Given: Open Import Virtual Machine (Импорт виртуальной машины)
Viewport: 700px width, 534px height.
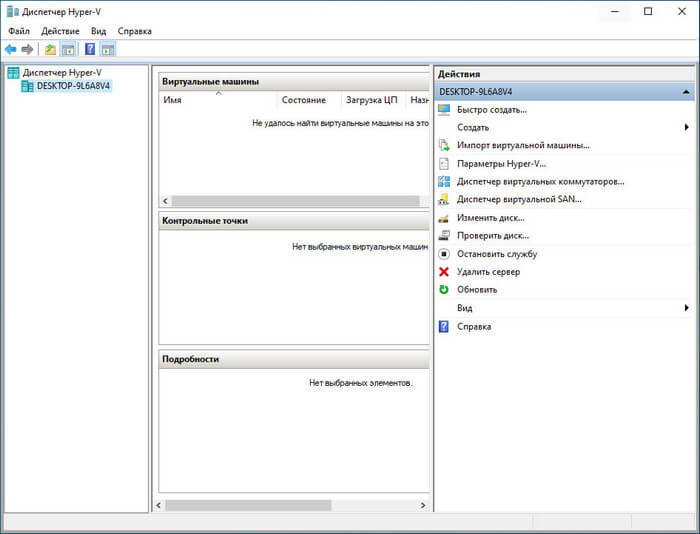Looking at the screenshot, I should pos(523,146).
